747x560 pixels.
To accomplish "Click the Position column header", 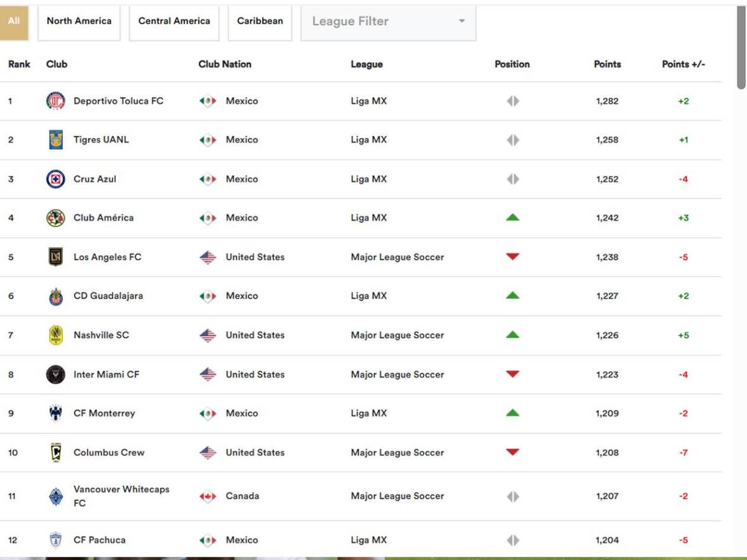I will point(512,64).
